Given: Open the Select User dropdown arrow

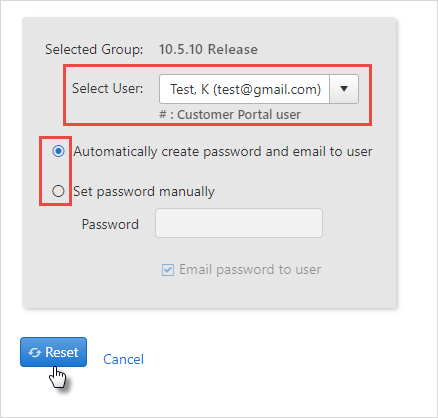Looking at the screenshot, I should point(344,89).
